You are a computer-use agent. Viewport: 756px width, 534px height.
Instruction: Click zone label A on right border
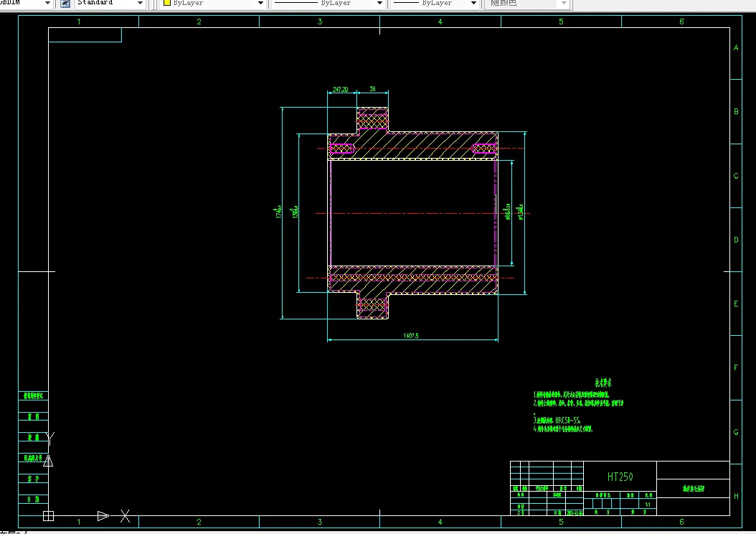coord(736,48)
